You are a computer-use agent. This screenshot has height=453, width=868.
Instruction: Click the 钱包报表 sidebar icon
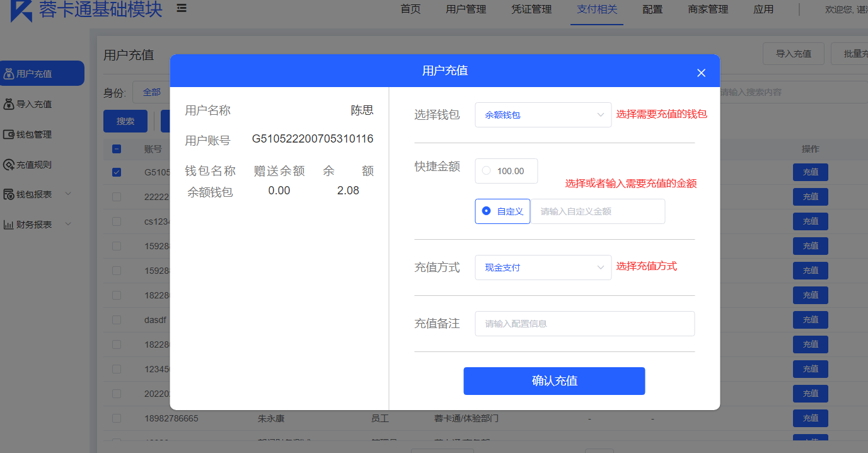pyautogui.click(x=9, y=194)
